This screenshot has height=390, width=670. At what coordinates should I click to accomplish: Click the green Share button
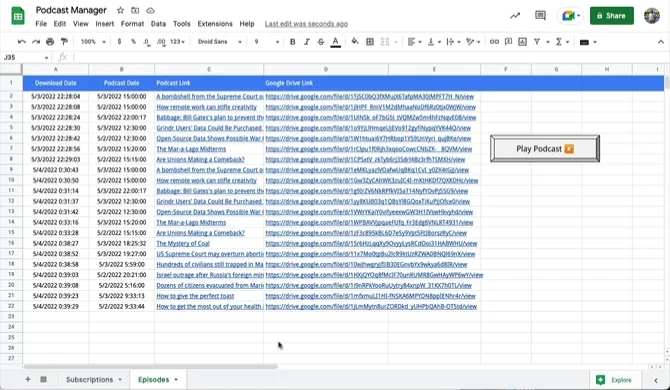pos(612,16)
